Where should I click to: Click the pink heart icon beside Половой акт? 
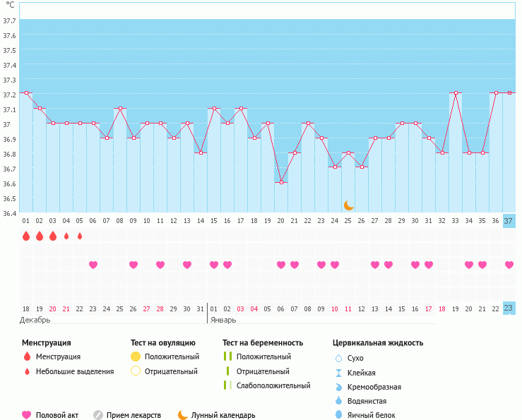coord(27,415)
